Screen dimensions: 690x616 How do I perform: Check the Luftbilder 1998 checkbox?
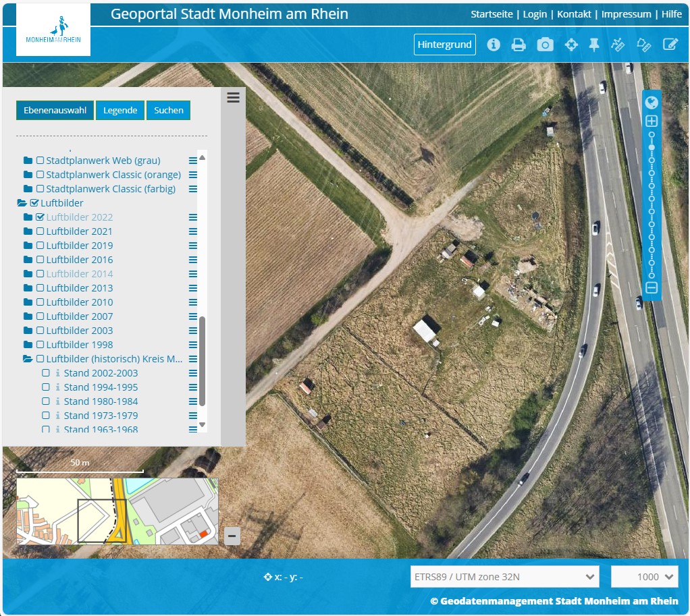click(40, 344)
